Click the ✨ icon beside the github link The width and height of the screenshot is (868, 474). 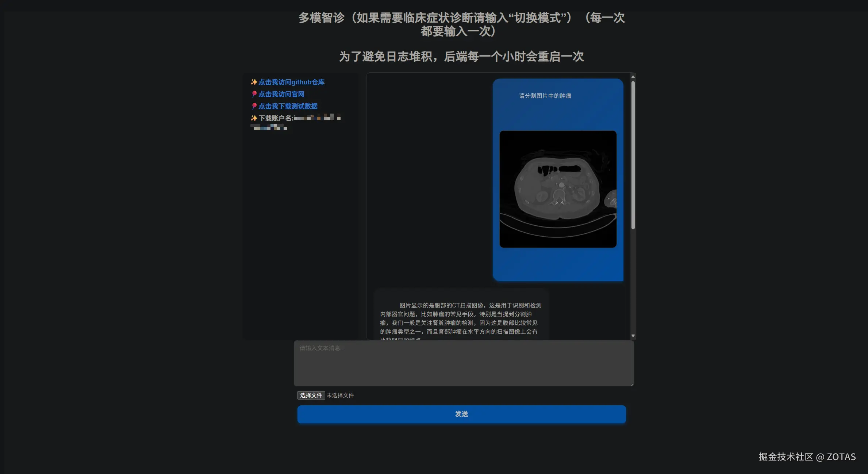(x=254, y=82)
